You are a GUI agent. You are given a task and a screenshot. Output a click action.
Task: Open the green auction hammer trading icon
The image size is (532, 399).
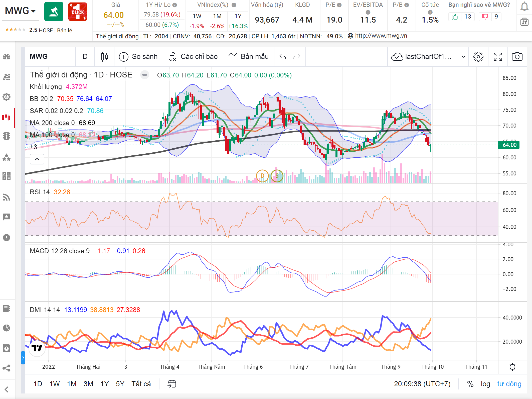click(54, 12)
